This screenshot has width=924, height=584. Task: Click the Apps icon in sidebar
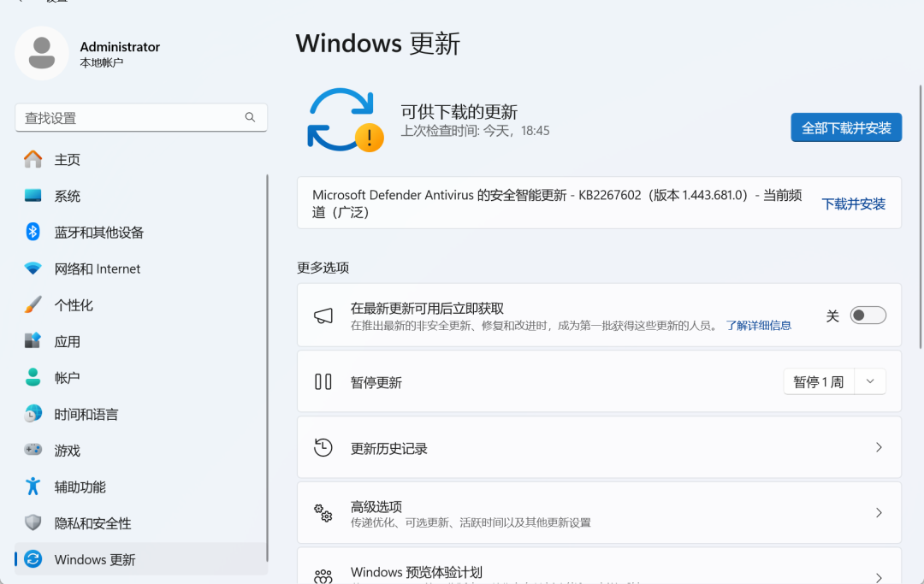[33, 341]
